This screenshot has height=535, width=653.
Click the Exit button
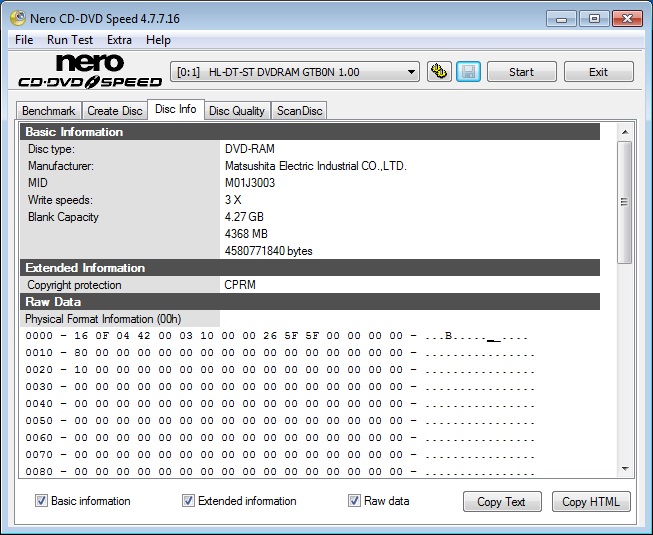click(598, 72)
